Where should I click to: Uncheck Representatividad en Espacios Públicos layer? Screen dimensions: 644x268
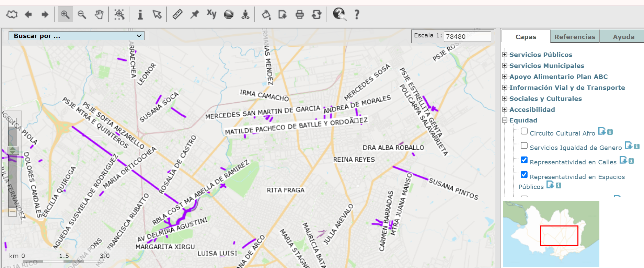click(x=524, y=175)
